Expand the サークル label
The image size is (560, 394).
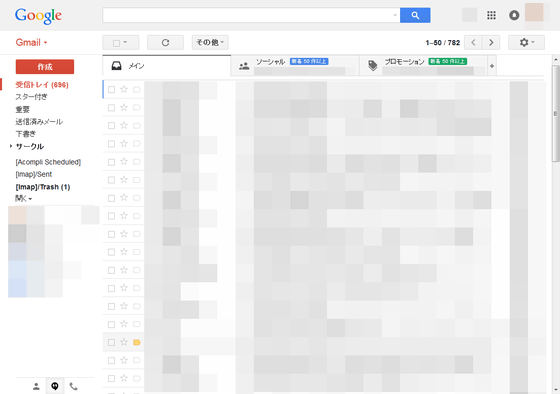point(11,146)
